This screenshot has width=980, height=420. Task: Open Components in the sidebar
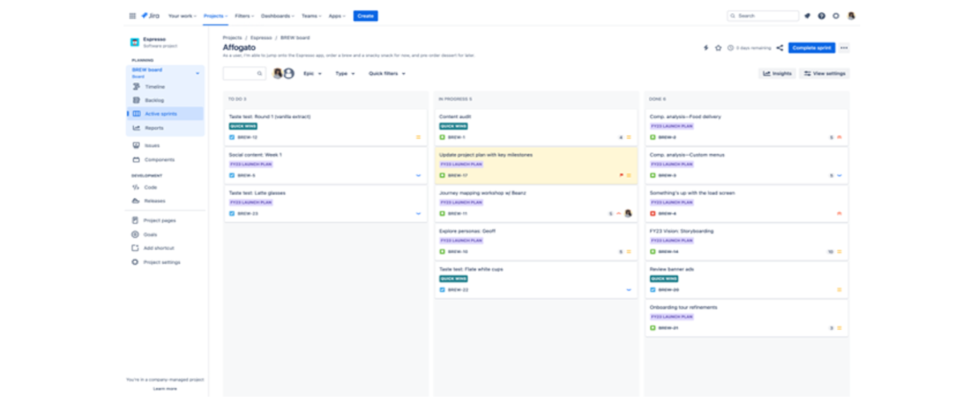point(165,160)
